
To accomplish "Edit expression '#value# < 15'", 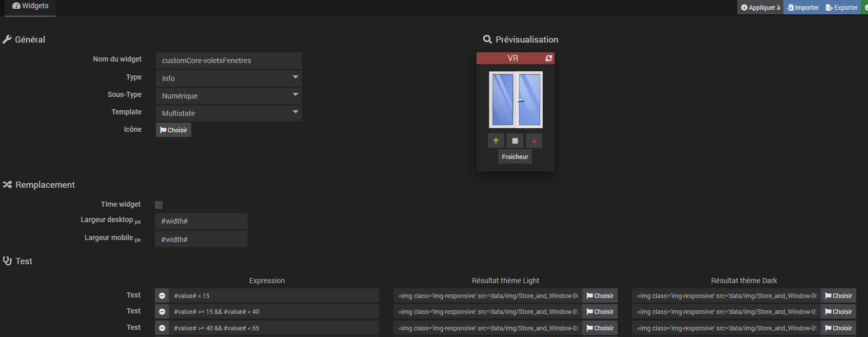I will click(274, 295).
